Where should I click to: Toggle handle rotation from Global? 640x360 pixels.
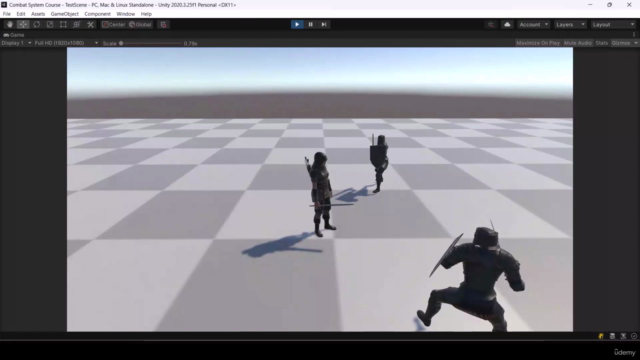(x=140, y=24)
